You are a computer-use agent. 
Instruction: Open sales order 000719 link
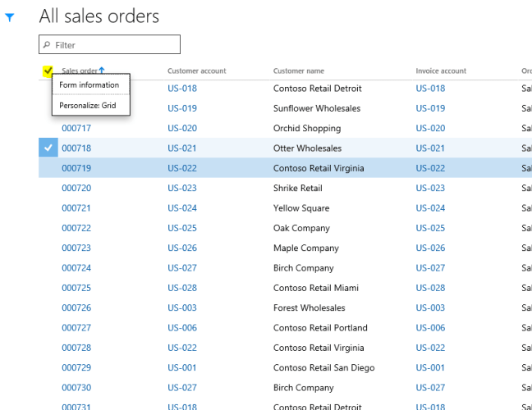76,168
